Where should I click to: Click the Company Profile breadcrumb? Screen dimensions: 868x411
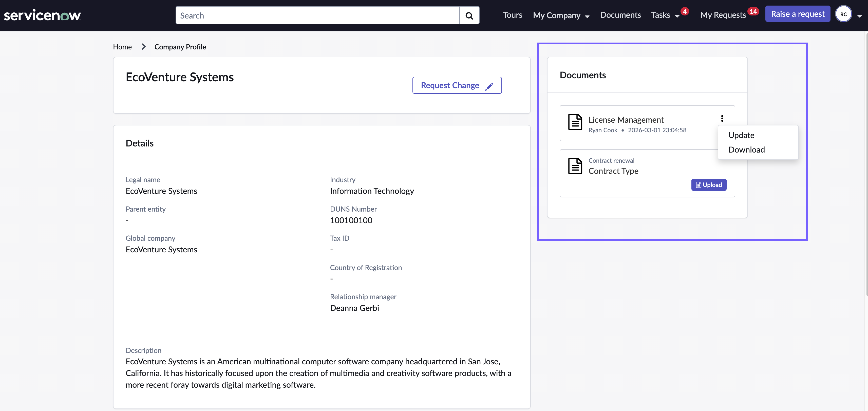coord(180,47)
